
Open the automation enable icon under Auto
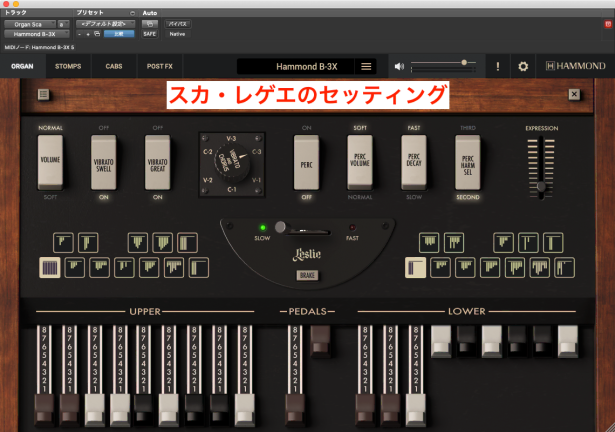pyautogui.click(x=149, y=24)
